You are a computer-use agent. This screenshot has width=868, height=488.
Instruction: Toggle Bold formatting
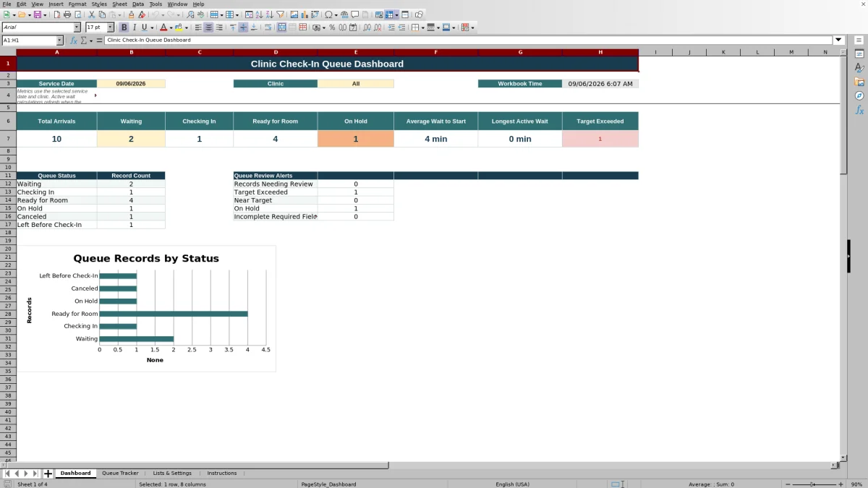[124, 27]
